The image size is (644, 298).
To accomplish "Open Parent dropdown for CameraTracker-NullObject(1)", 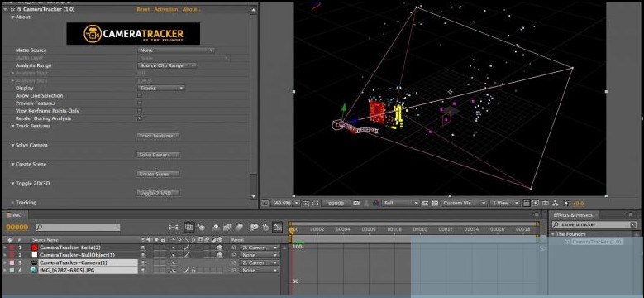I will pyautogui.click(x=258, y=255).
